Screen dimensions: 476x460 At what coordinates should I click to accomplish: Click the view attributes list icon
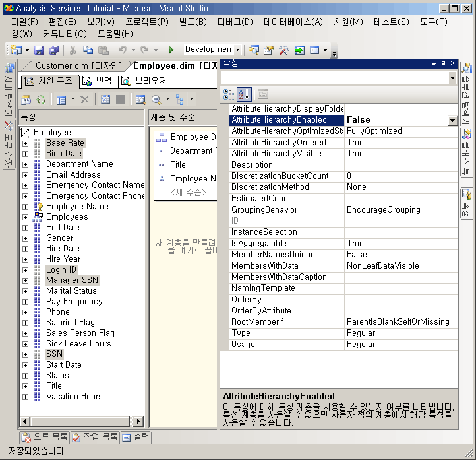click(x=61, y=100)
